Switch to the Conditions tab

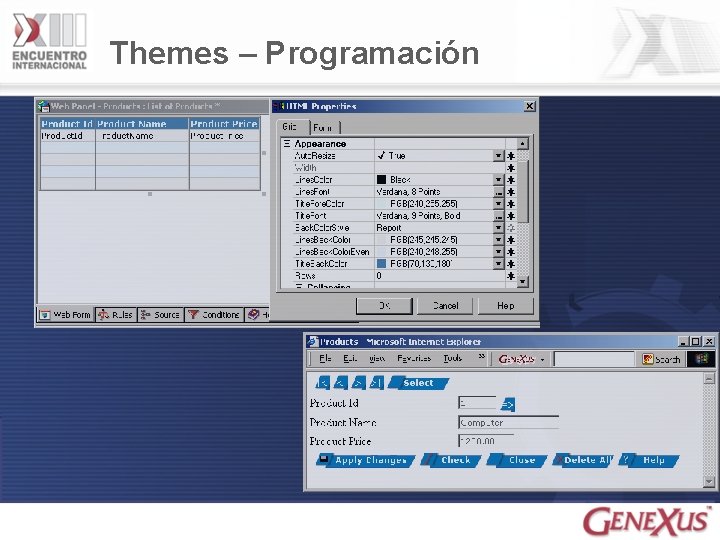[x=214, y=315]
